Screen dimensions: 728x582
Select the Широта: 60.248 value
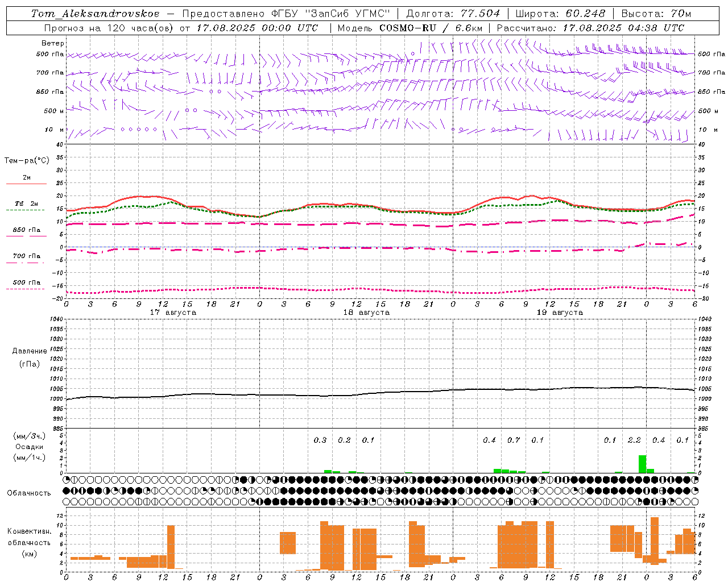(560, 14)
